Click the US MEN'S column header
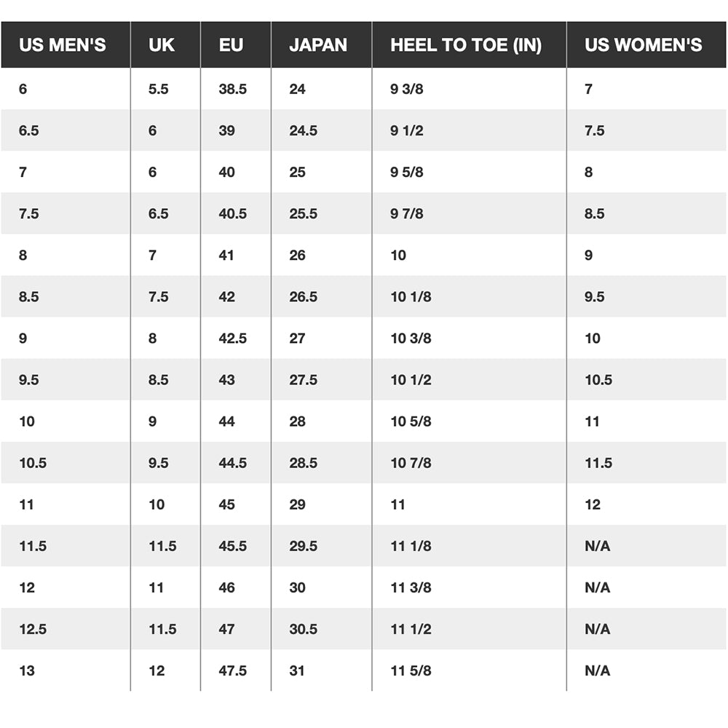This screenshot has height=728, width=728. [x=63, y=45]
